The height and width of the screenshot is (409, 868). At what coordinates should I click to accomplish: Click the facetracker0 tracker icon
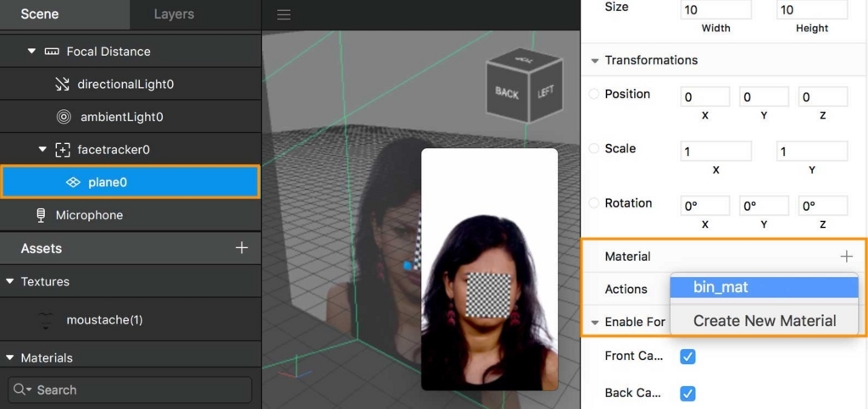click(63, 150)
